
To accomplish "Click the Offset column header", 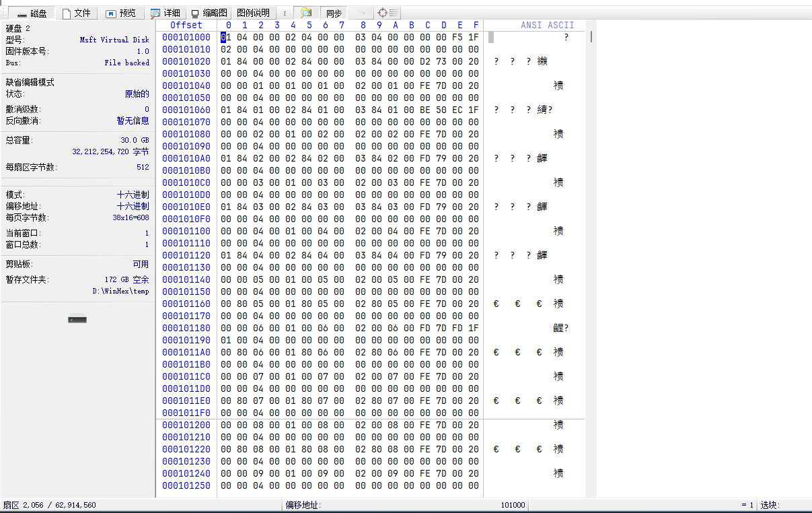I will [186, 25].
